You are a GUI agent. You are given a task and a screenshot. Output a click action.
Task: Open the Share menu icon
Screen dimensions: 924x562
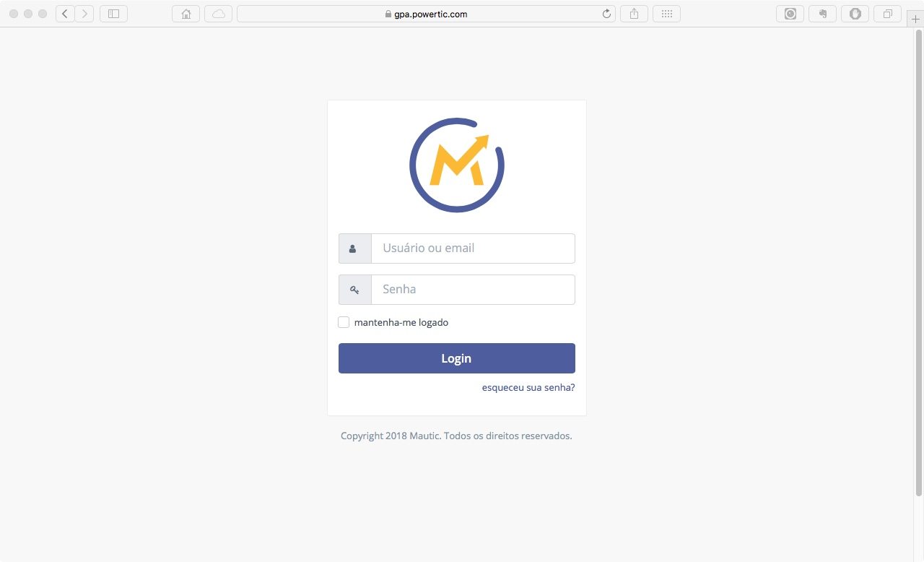coord(634,14)
